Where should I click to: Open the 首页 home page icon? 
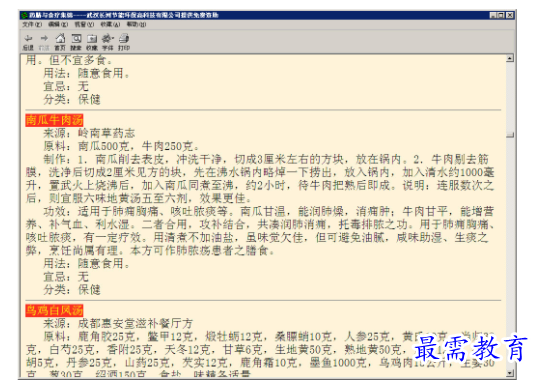click(x=60, y=42)
